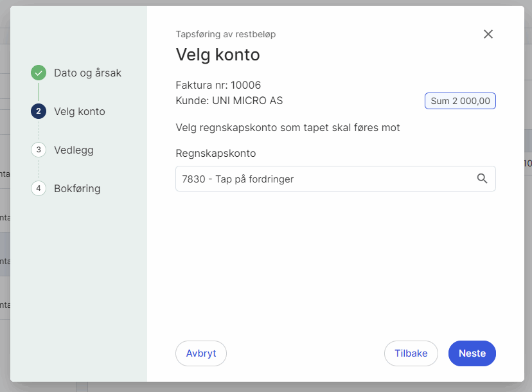This screenshot has width=532, height=392.
Task: Click the Avbryt button
Action: [x=200, y=353]
